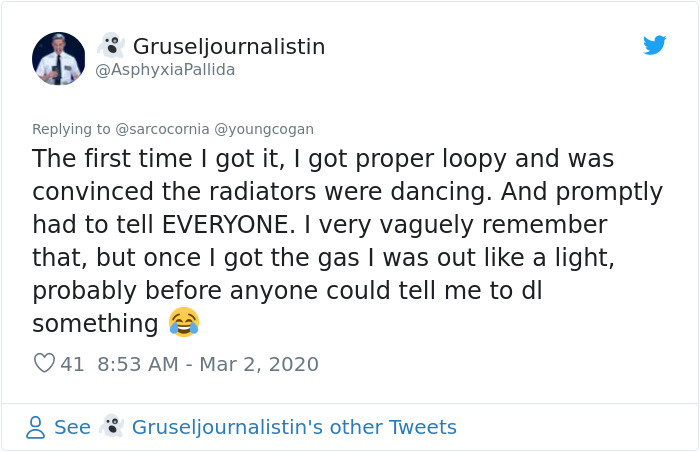700x452 pixels.
Task: Visit the @AsphyxiaPallida handle
Action: 165,70
